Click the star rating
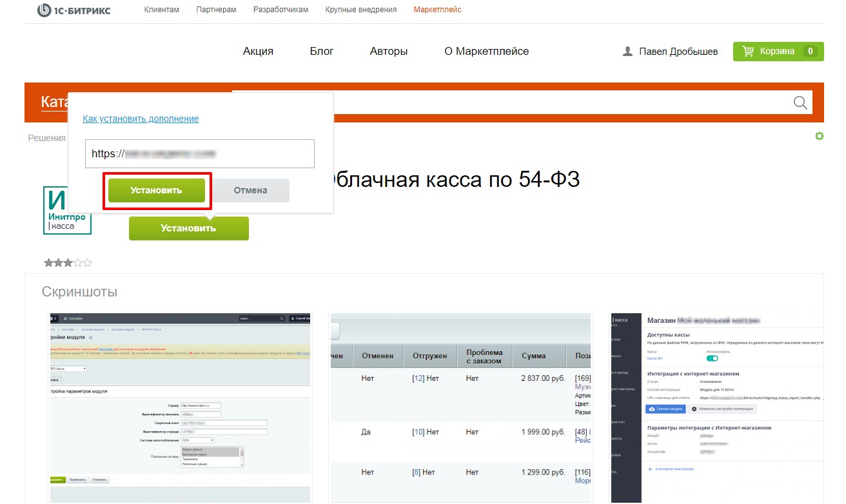Image resolution: width=846 pixels, height=504 pixels. click(68, 262)
